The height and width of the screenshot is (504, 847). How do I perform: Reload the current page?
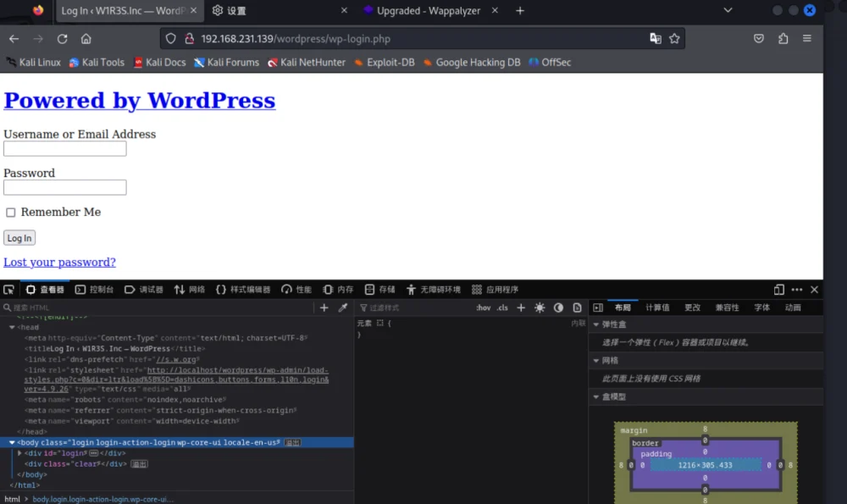[62, 39]
